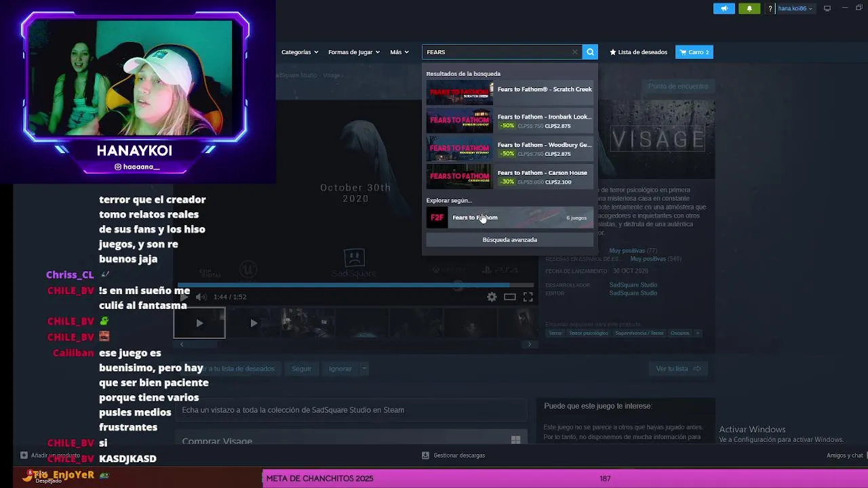
Task: Select the first trailer thumbnail
Action: click(199, 323)
